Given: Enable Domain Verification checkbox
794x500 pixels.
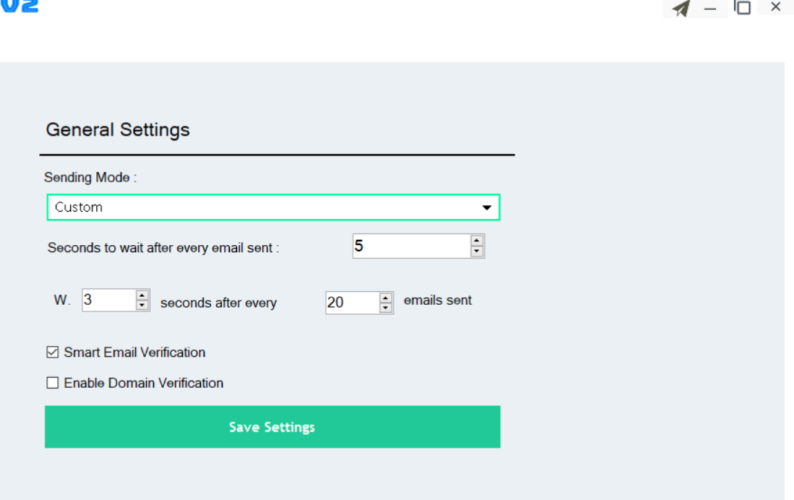Looking at the screenshot, I should point(53,383).
